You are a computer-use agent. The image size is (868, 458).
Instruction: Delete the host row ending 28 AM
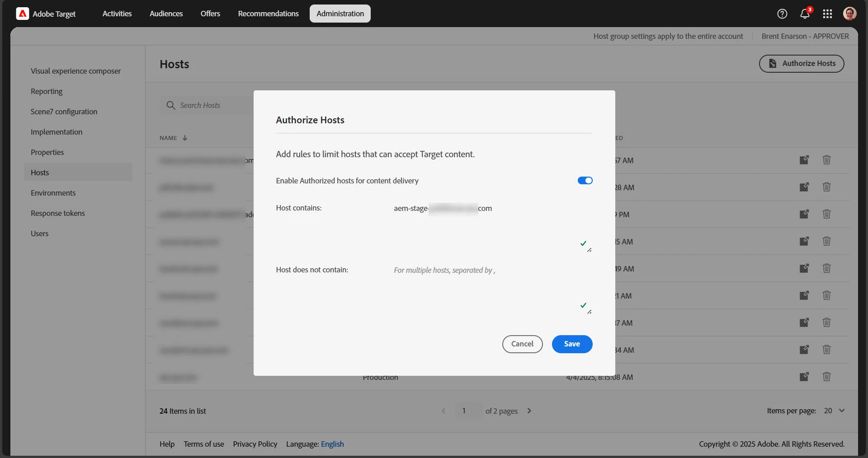[826, 187]
